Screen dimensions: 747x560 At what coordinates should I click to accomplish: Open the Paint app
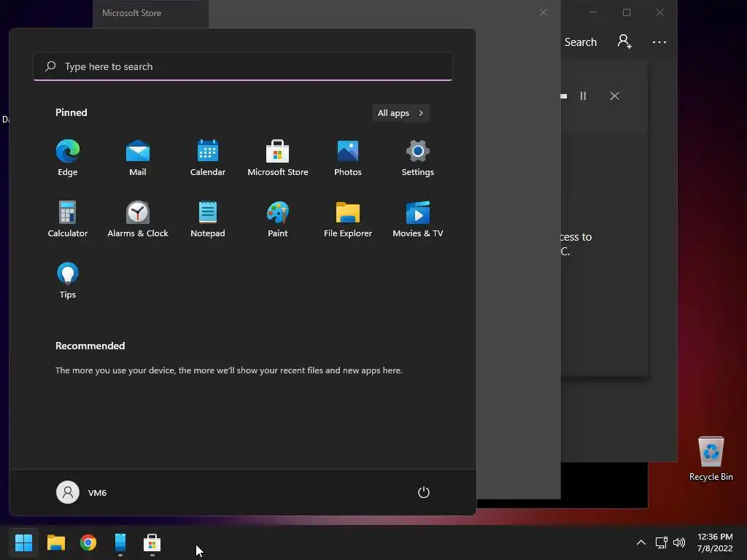[278, 219]
